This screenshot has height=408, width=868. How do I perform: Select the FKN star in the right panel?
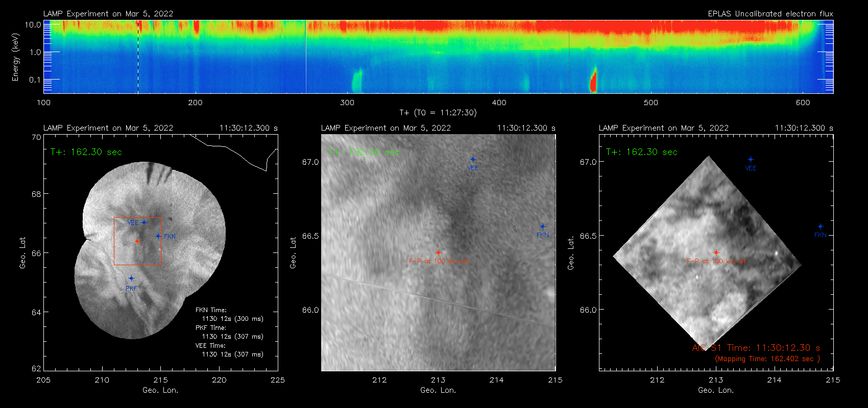click(x=821, y=226)
